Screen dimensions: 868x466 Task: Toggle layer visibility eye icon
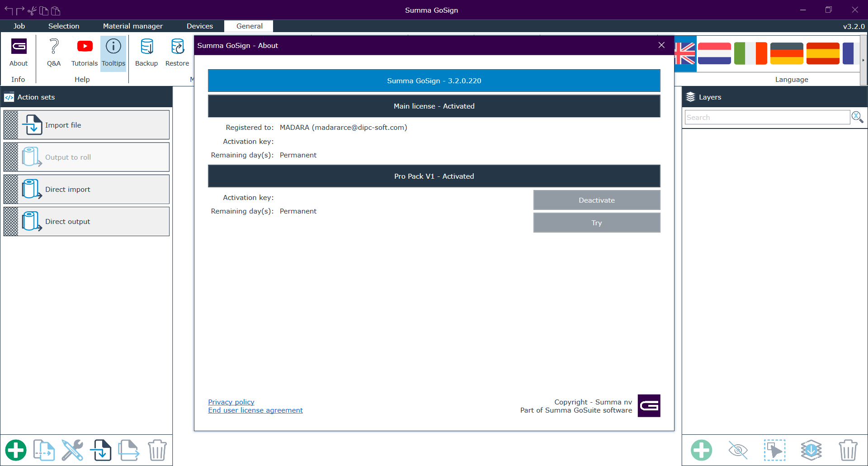pyautogui.click(x=738, y=450)
